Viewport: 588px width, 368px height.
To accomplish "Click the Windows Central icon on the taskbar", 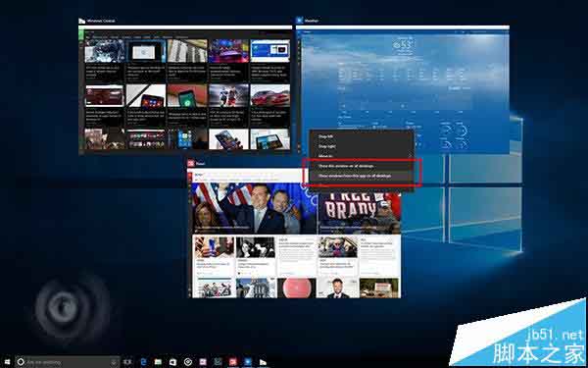I will tap(263, 362).
